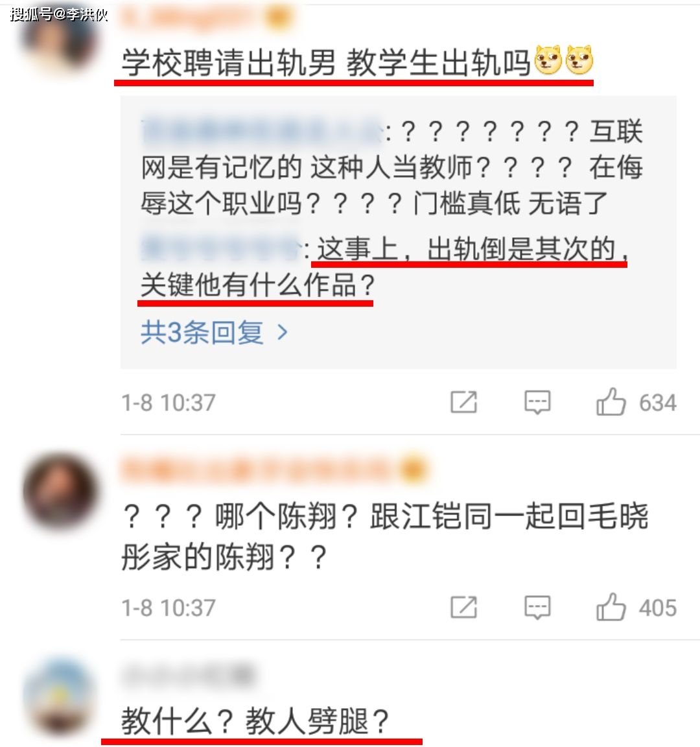Screen dimensions: 700x747
Task: Open first blurred replier name in reply box
Action: coord(262,130)
